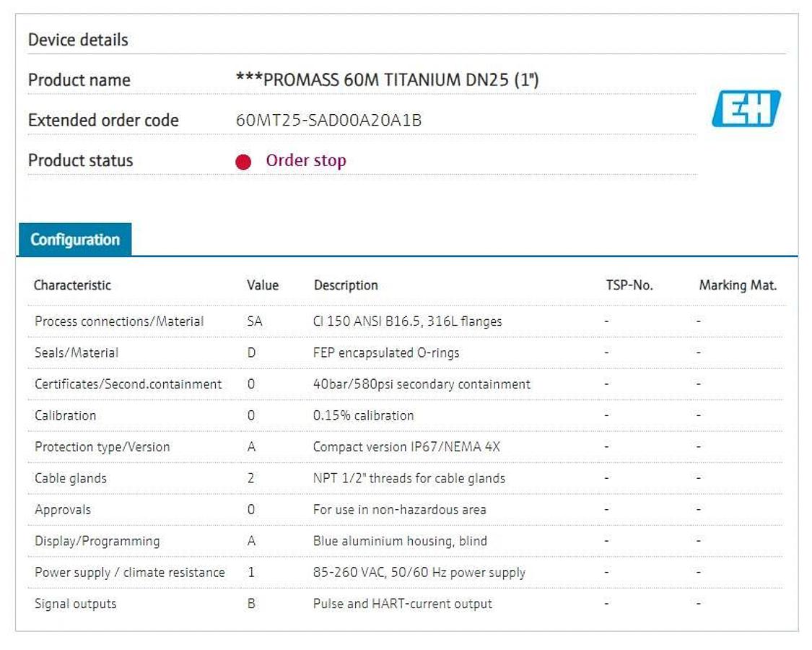Click the Value column header
This screenshot has width=812, height=650.
(262, 285)
